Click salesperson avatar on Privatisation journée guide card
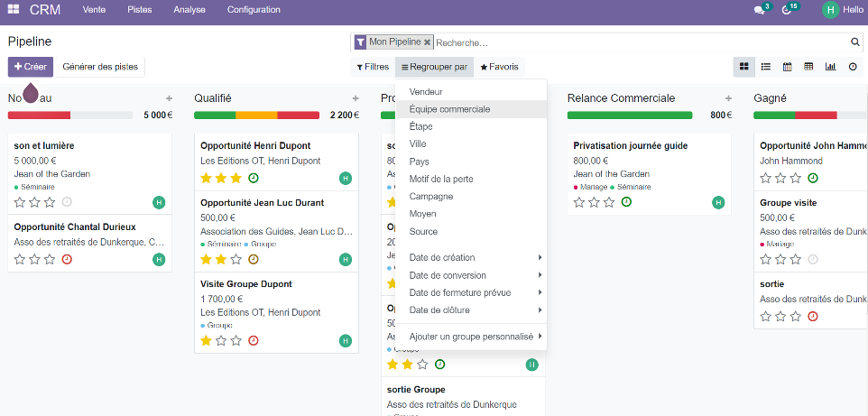Screen dimensions: 868x416 (x=718, y=203)
